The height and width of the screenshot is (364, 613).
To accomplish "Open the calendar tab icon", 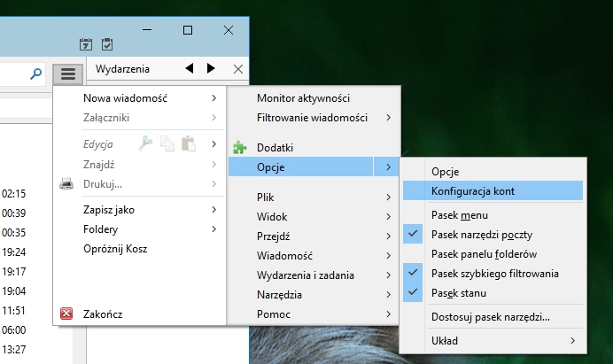I will [x=86, y=44].
